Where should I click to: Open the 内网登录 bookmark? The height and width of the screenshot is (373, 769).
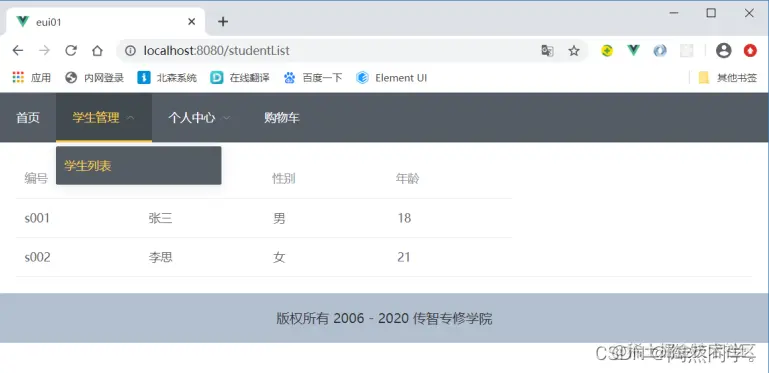click(95, 77)
